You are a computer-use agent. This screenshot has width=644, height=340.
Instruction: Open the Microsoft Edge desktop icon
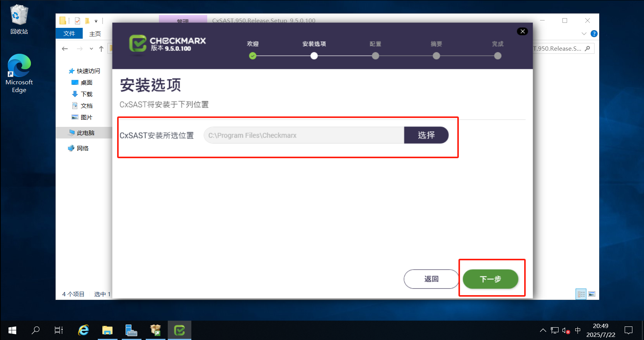point(19,73)
